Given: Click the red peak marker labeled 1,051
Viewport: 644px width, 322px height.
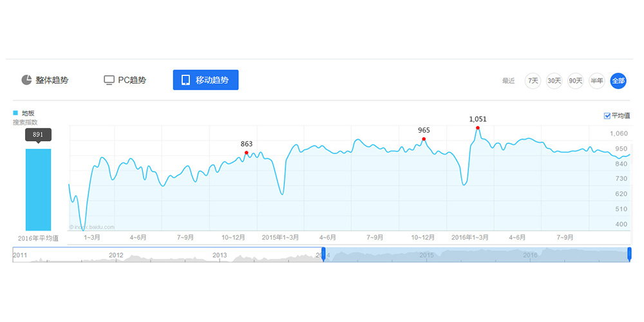Looking at the screenshot, I should [x=477, y=128].
